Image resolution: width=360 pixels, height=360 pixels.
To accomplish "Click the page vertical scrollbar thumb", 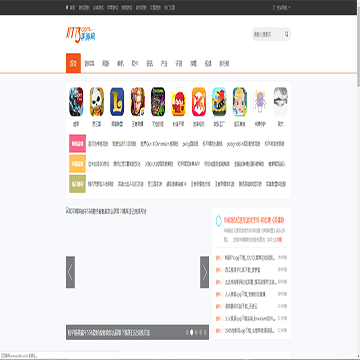I will [x=358, y=45].
